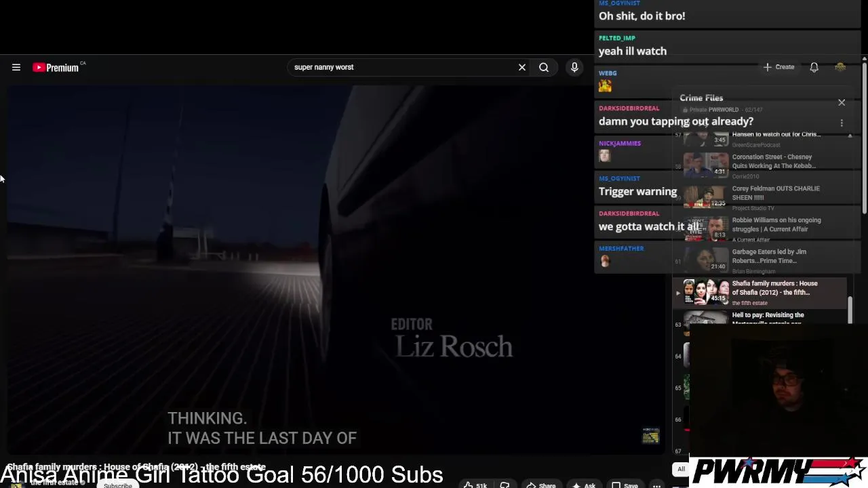
Task: Open 'Coronation Street - Chesney' video title
Action: [774, 161]
